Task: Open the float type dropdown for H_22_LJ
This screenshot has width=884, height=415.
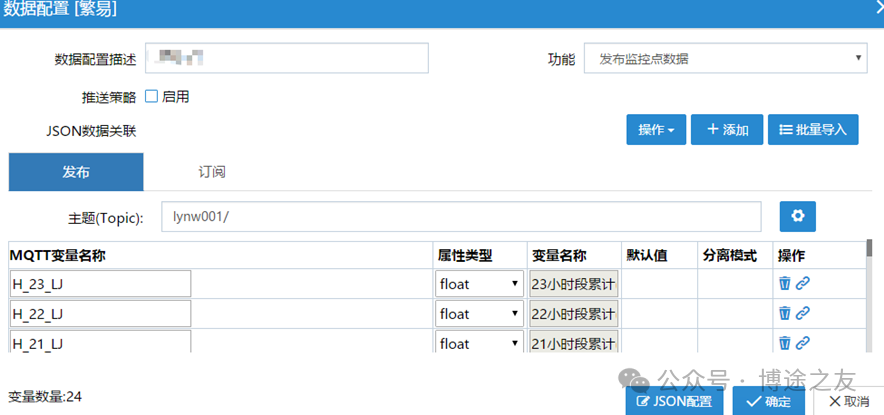Action: (x=479, y=314)
